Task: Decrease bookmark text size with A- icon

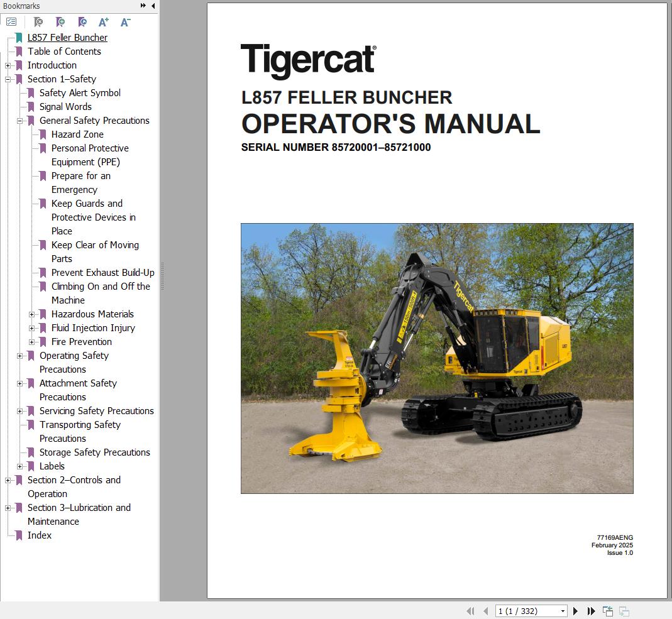Action: point(125,21)
